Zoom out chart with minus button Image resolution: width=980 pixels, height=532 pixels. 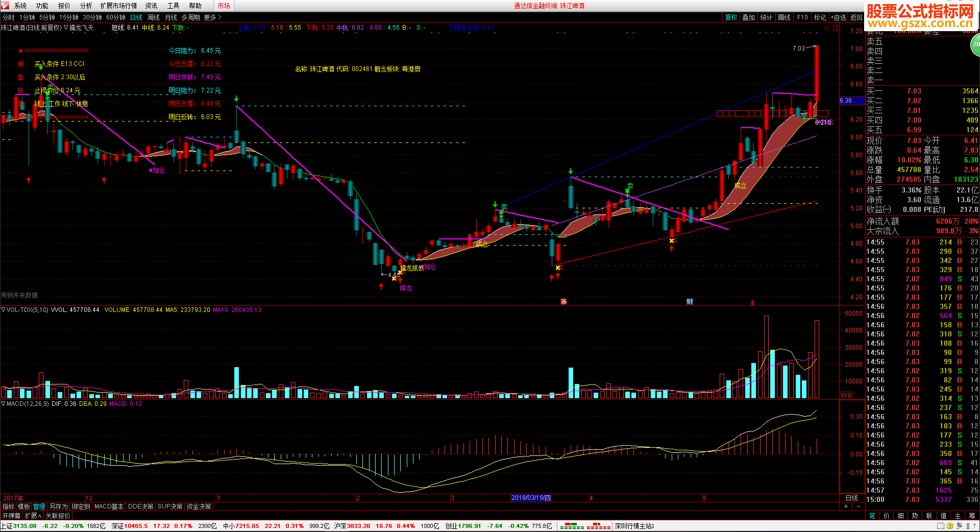point(858,506)
